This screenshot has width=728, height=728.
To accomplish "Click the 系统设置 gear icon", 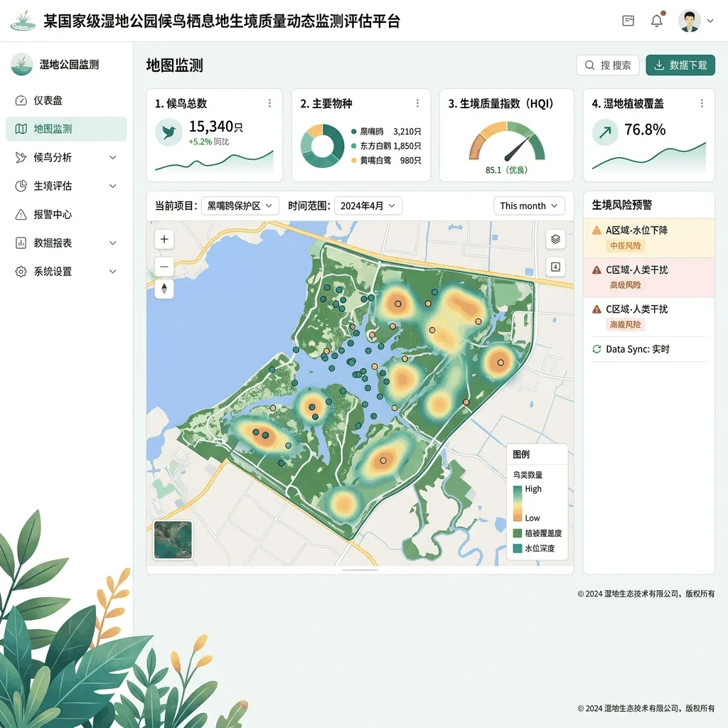I will [x=21, y=272].
